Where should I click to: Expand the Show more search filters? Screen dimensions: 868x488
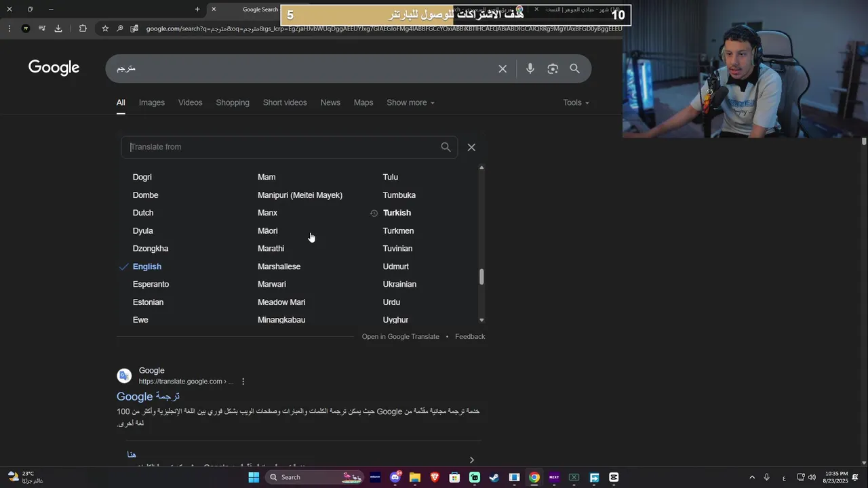(x=410, y=102)
